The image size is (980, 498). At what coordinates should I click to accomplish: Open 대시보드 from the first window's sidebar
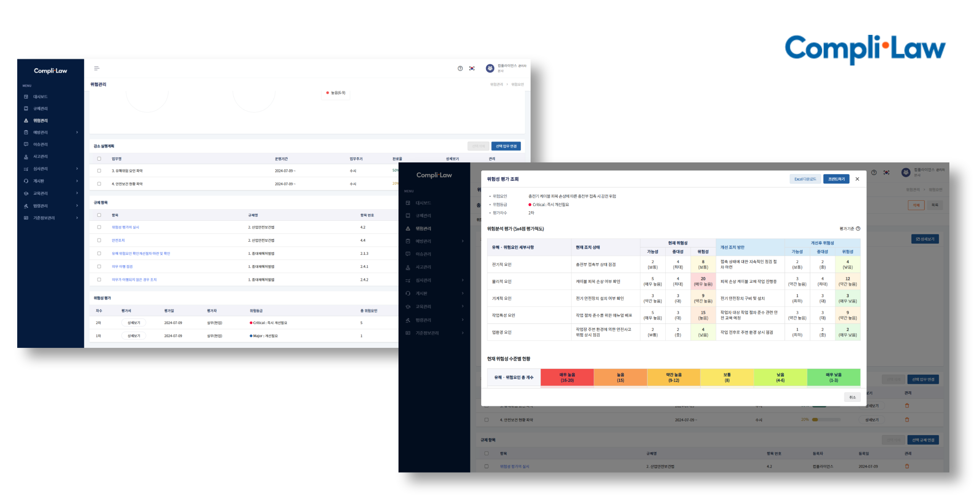click(x=40, y=97)
